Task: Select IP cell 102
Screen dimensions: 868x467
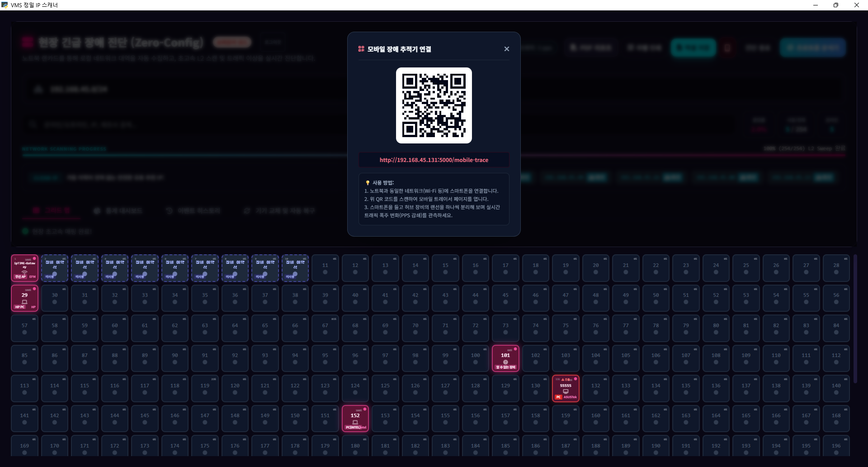Action: coord(536,358)
